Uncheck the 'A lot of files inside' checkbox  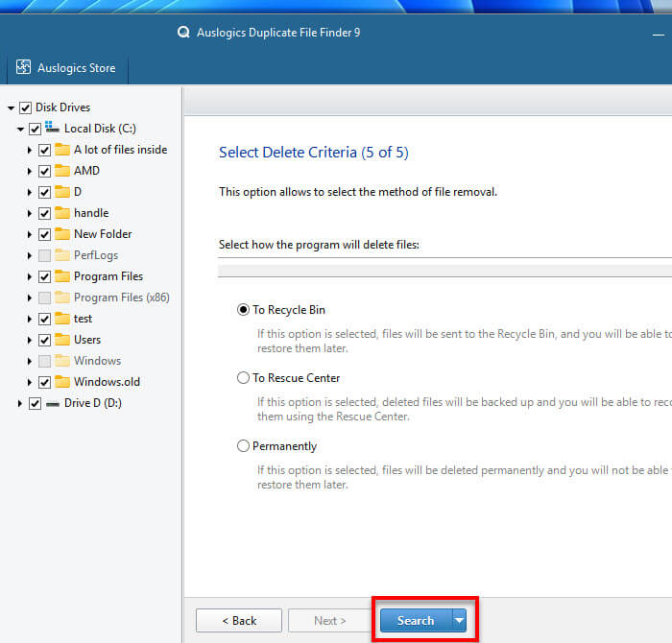(44, 150)
